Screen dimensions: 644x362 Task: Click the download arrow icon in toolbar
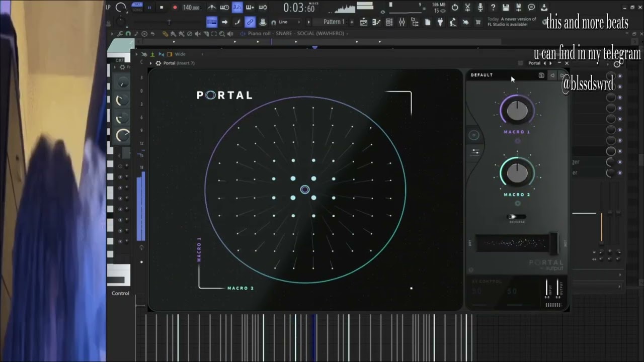click(x=544, y=8)
